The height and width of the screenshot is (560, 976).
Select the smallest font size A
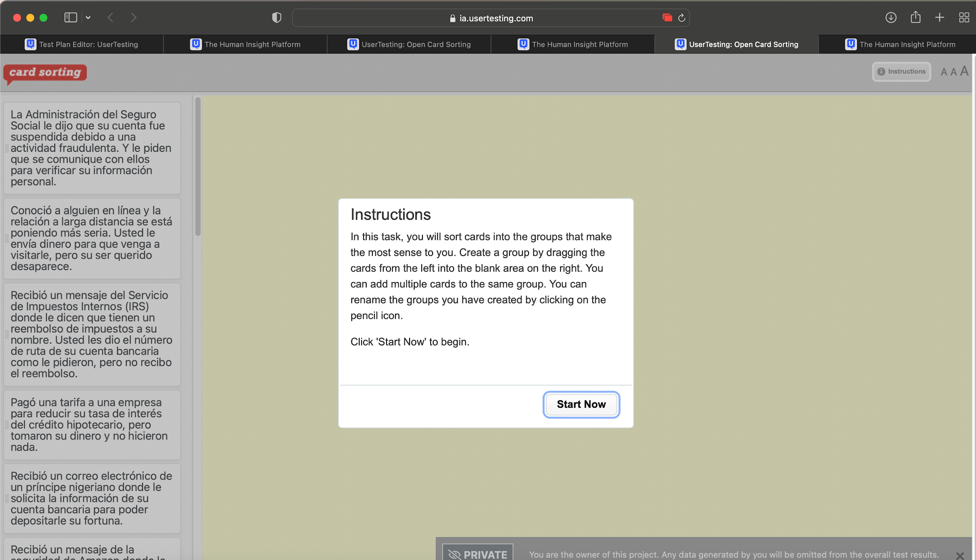[944, 72]
